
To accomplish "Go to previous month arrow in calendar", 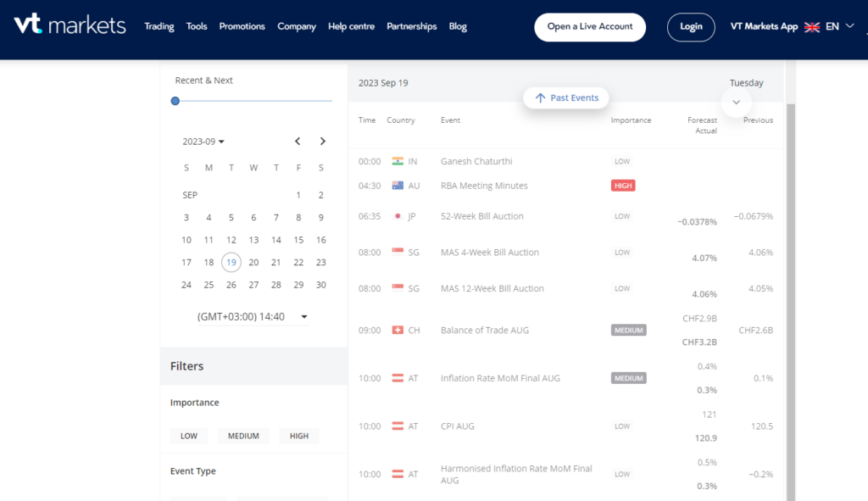I will [298, 142].
